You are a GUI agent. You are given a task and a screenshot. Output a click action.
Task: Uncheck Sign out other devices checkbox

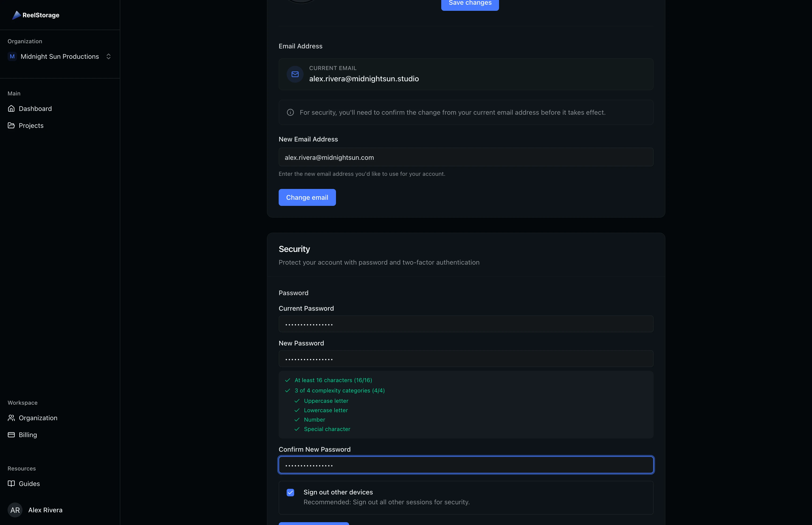[x=290, y=492]
